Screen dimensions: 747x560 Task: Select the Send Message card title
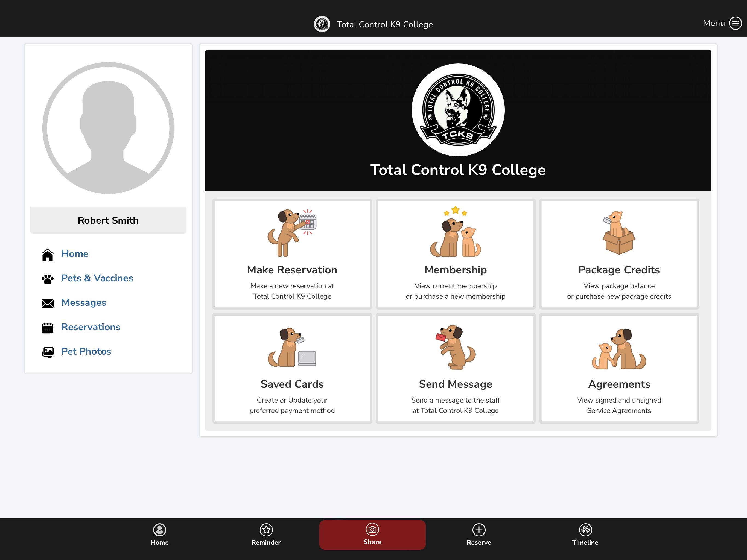[x=456, y=384]
